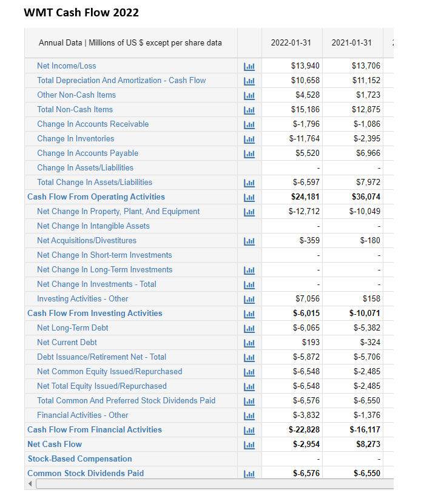This screenshot has width=421, height=504.
Task: View the Change In Accounts Payable chart
Action: (x=249, y=153)
